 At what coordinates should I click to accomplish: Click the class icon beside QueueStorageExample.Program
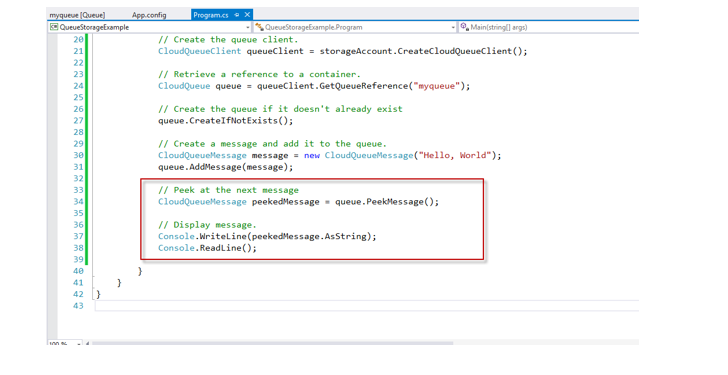coord(260,27)
